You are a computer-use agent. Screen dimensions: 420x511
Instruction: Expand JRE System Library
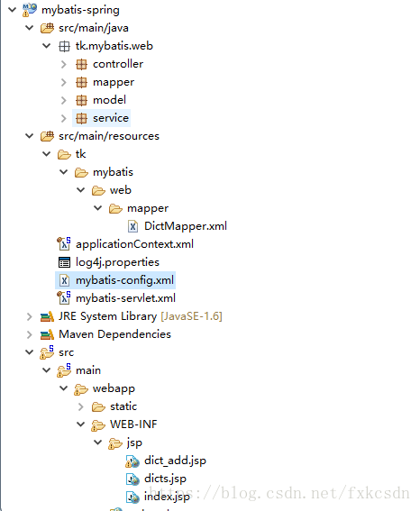(30, 316)
